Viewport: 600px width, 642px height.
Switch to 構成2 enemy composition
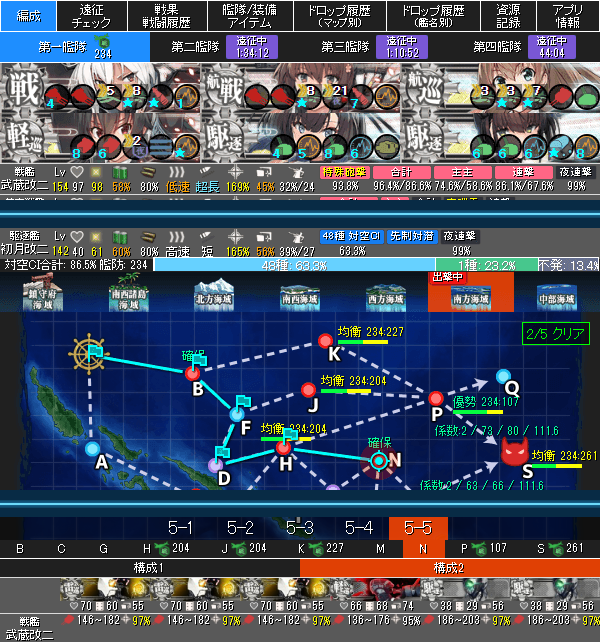point(450,568)
